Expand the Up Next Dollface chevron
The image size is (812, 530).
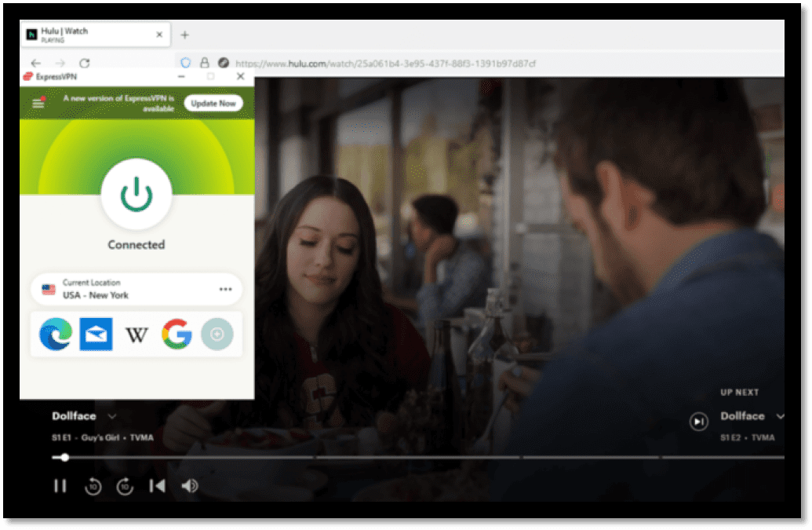(x=780, y=416)
